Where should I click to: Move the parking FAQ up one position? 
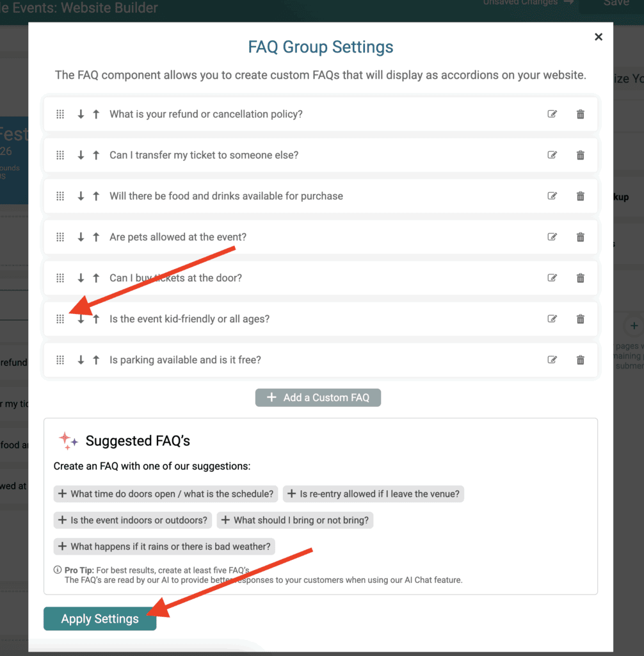(96, 360)
